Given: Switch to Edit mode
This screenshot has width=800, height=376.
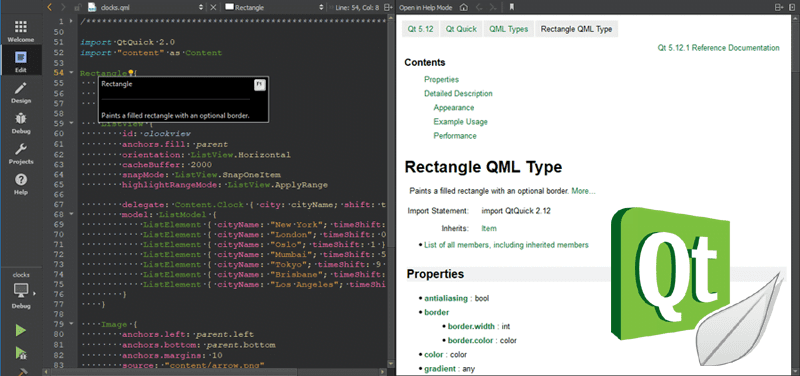Looking at the screenshot, I should [x=21, y=60].
